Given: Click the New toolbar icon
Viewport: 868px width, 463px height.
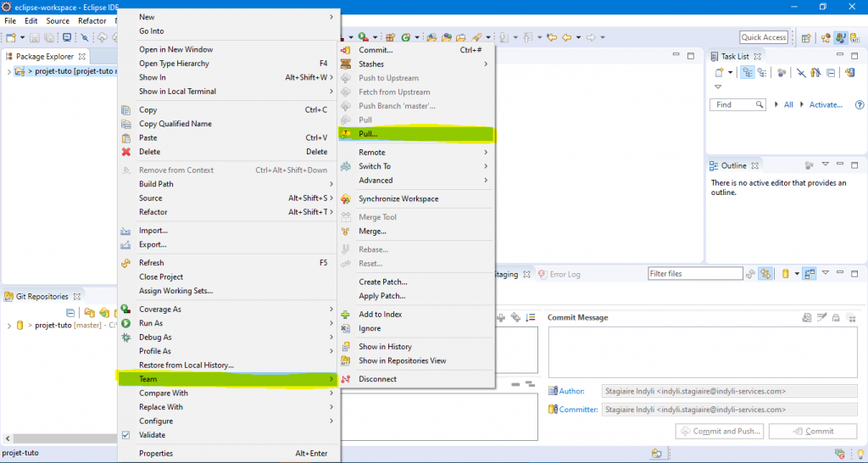Looking at the screenshot, I should tap(10, 37).
